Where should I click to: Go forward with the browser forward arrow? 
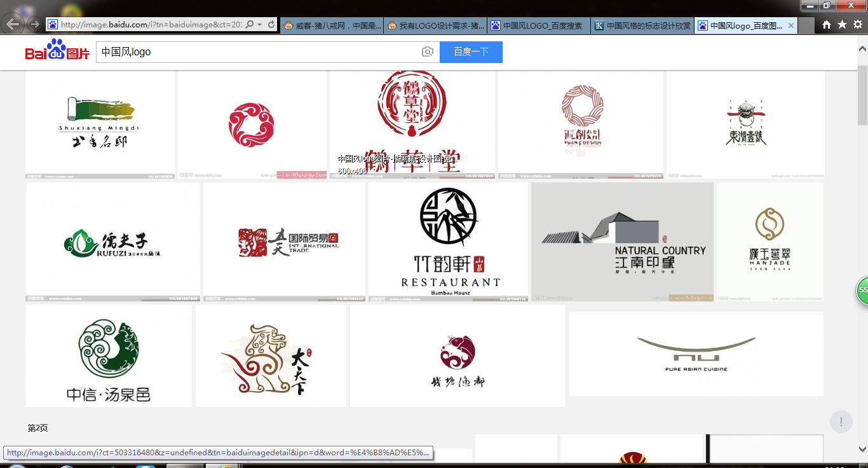34,24
